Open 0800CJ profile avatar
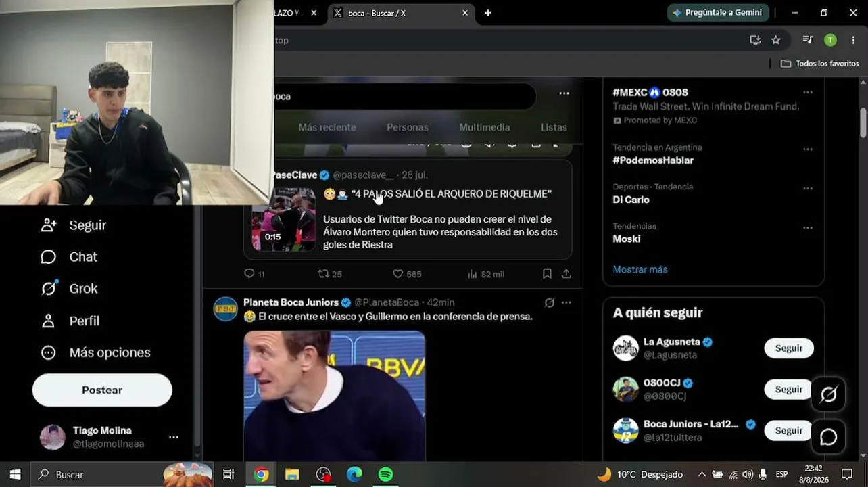The height and width of the screenshot is (487, 868). (625, 389)
